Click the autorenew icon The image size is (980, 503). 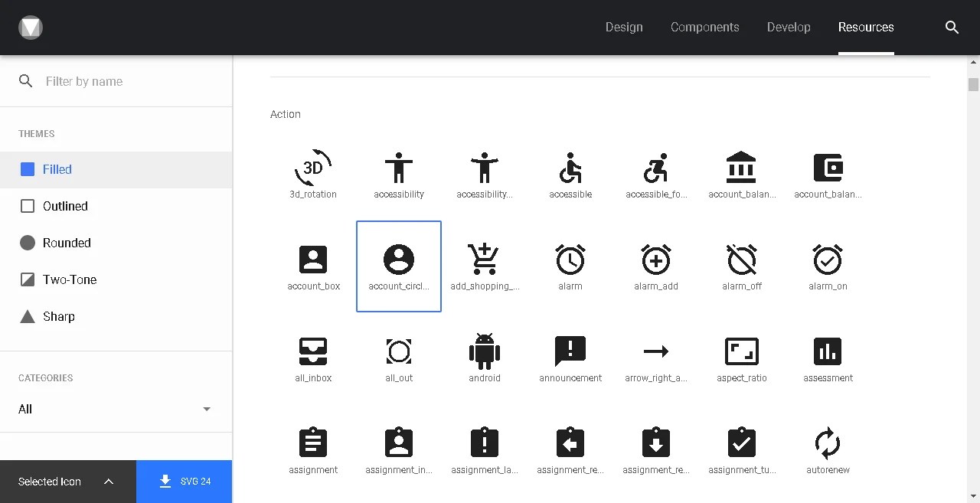coord(828,444)
